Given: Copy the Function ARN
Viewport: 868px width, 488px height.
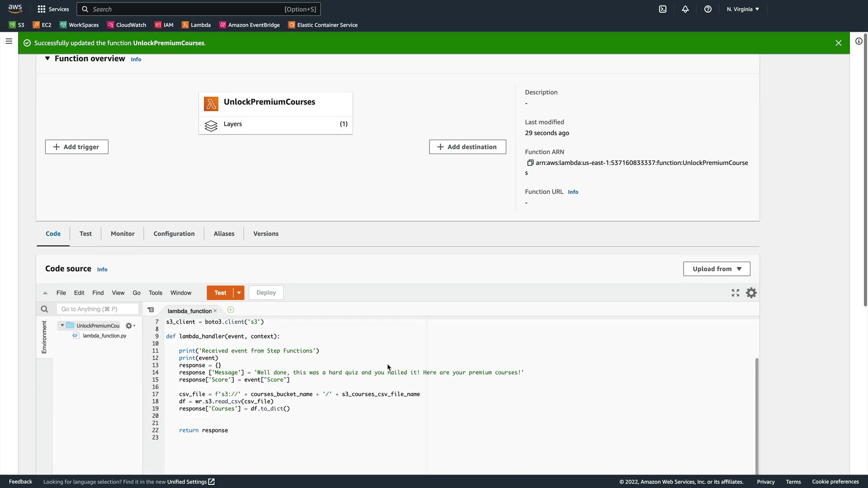Looking at the screenshot, I should pyautogui.click(x=530, y=163).
